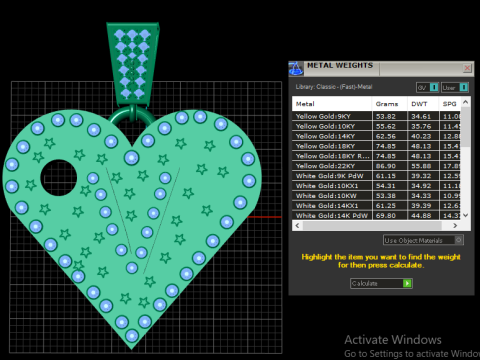Select the Yellow Gold:9KY row
This screenshot has width=480, height=360.
tap(377, 116)
